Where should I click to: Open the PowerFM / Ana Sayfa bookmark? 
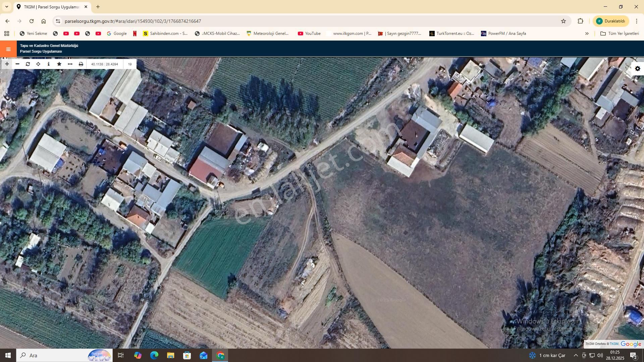click(x=505, y=33)
